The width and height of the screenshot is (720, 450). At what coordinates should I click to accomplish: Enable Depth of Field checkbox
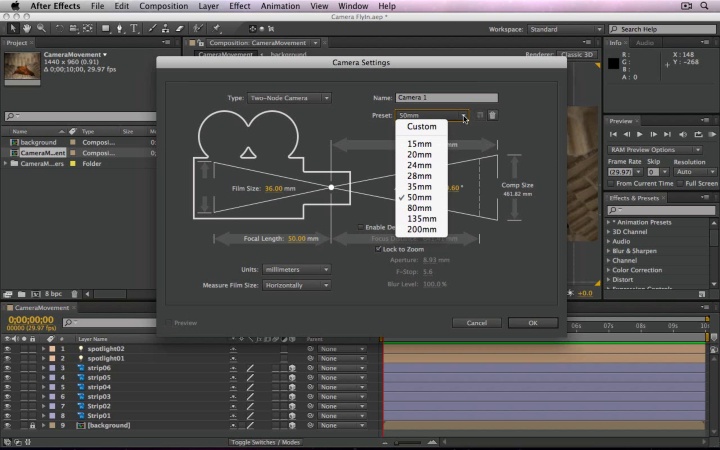click(360, 227)
